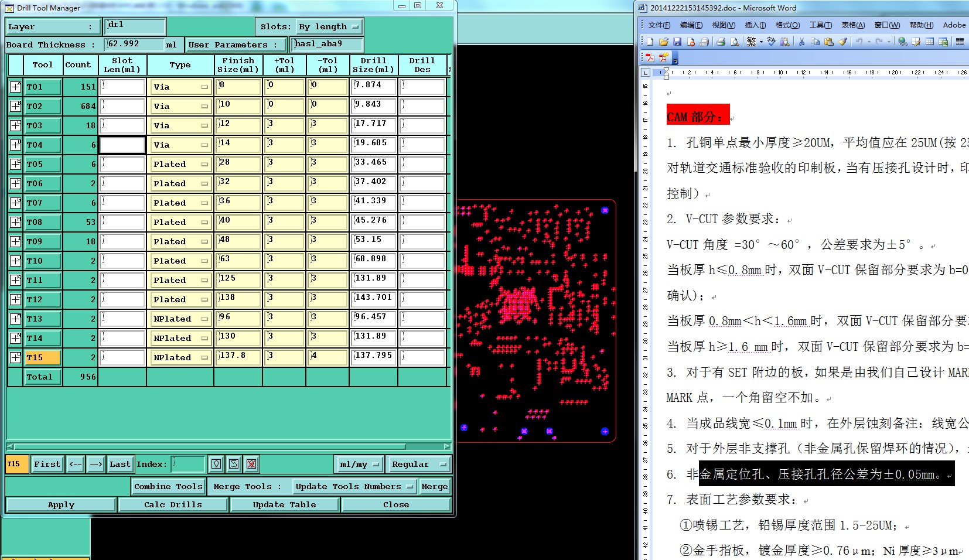Click the Index input field

188,464
